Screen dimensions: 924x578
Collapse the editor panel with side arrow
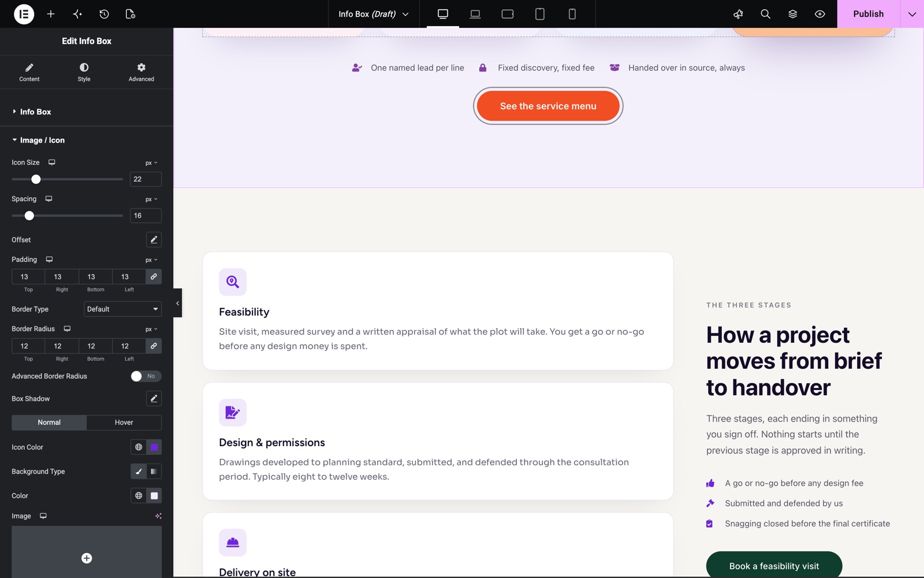[177, 303]
